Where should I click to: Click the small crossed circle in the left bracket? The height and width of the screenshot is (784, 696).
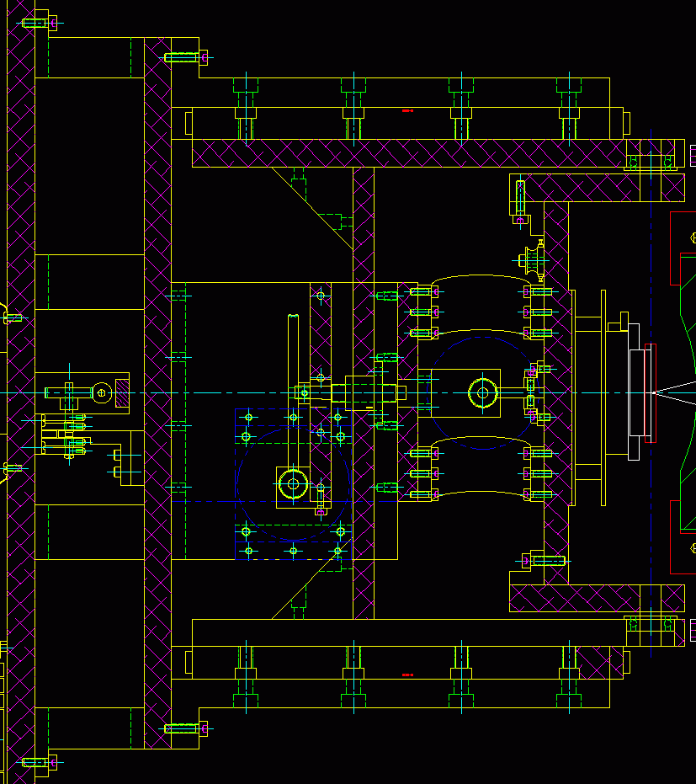(x=101, y=392)
